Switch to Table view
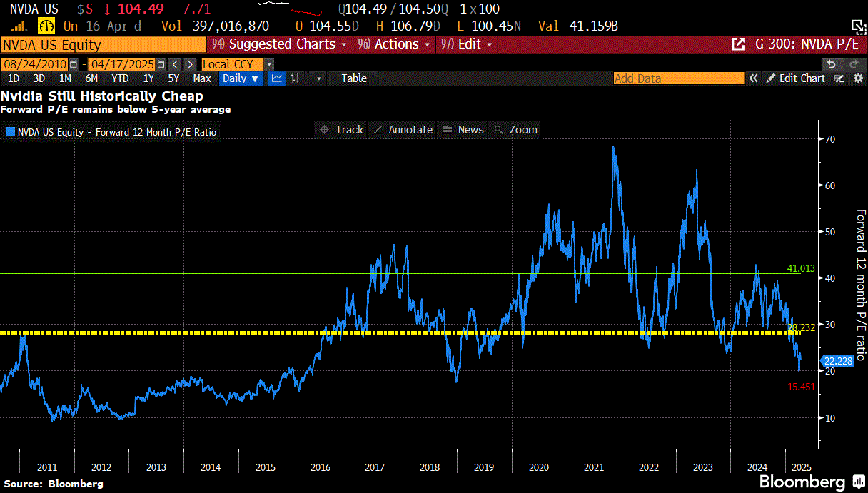 click(x=354, y=78)
